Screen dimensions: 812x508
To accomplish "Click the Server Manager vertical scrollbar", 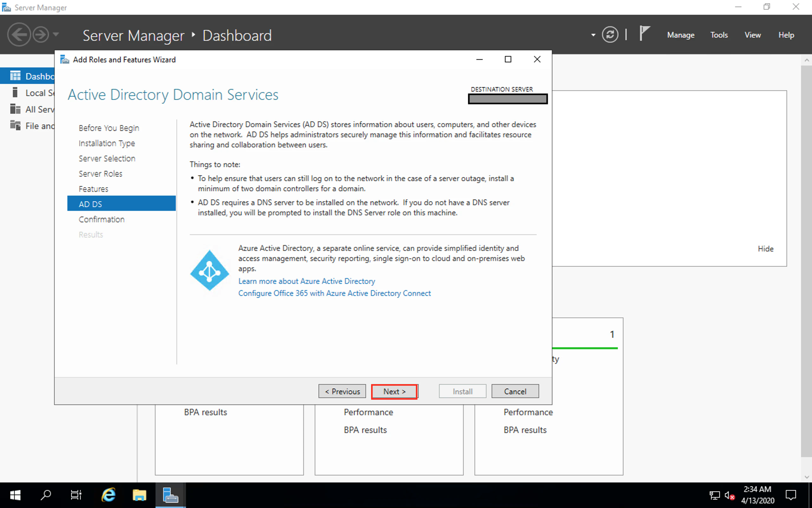I will pyautogui.click(x=807, y=261).
